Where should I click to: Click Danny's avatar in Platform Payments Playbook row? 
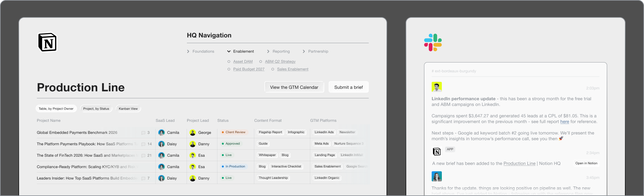tap(193, 144)
